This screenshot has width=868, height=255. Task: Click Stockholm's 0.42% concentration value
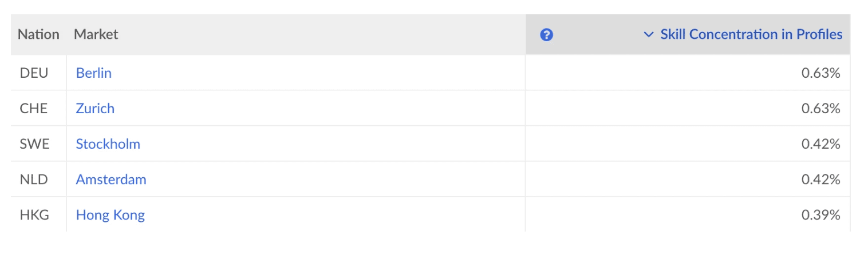(x=820, y=144)
